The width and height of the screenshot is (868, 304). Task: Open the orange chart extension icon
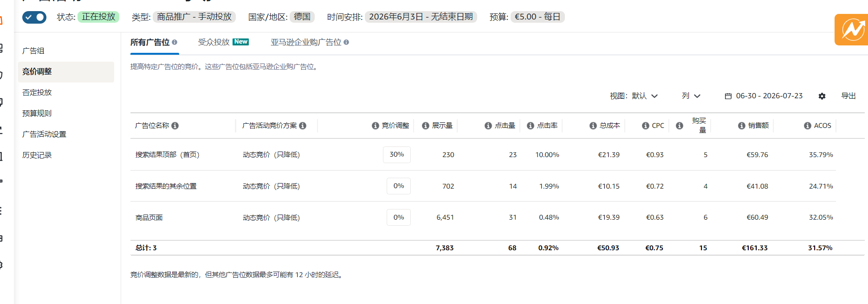pos(852,30)
